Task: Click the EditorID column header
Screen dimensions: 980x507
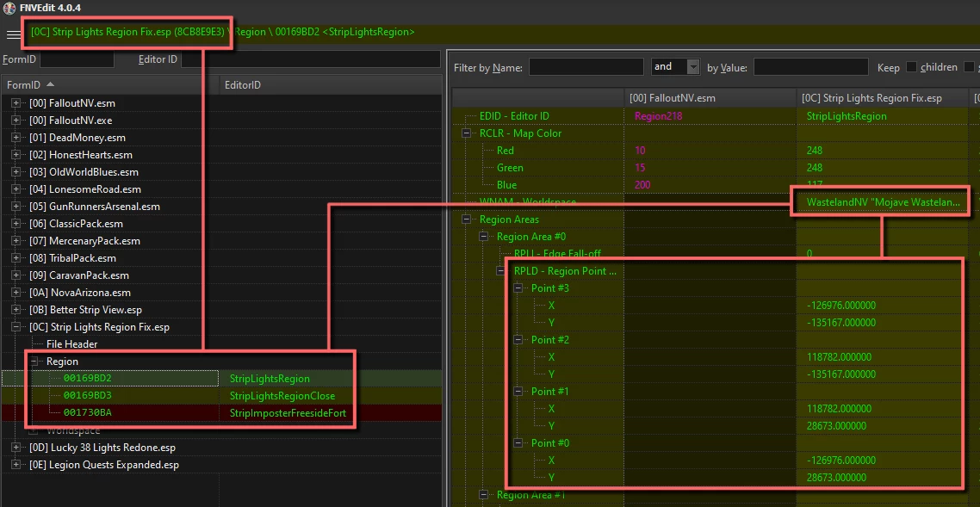Action: pyautogui.click(x=331, y=85)
